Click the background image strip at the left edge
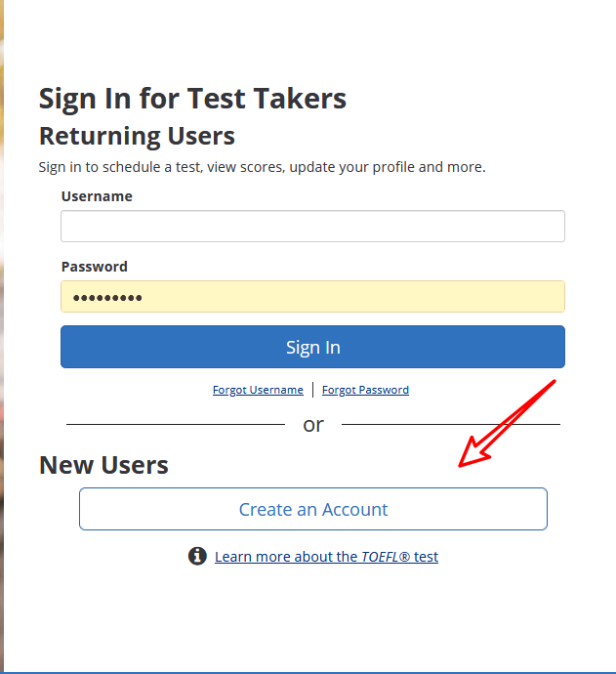Screen dimensions: 616x674 pos(2,335)
